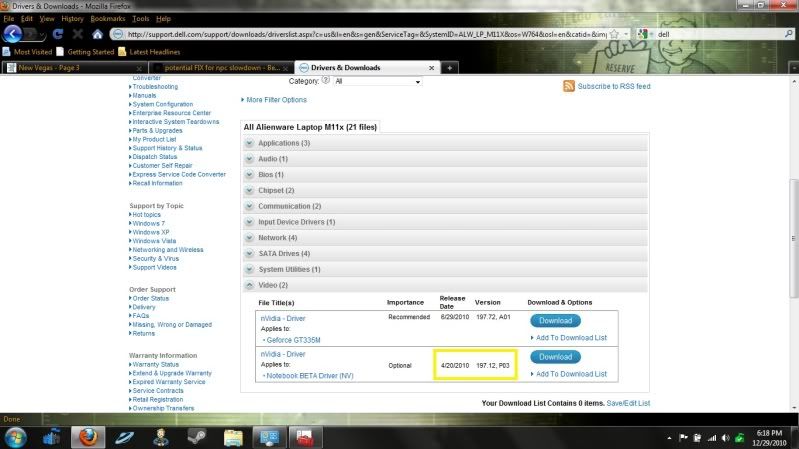
Task: Click the address bar URL field
Action: 366,34
